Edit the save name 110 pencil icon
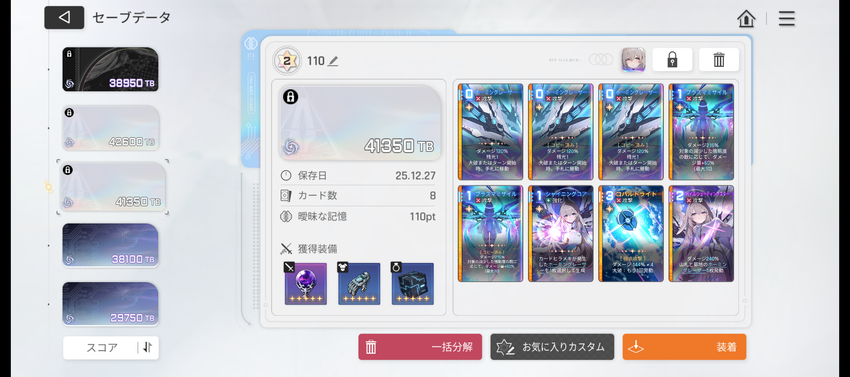 (x=333, y=61)
